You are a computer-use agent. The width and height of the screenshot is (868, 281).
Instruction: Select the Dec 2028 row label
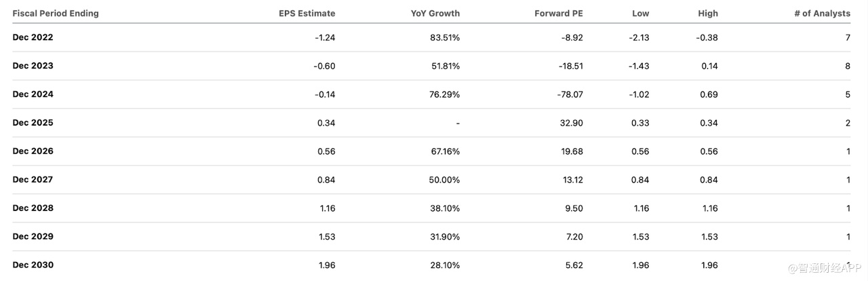(33, 208)
